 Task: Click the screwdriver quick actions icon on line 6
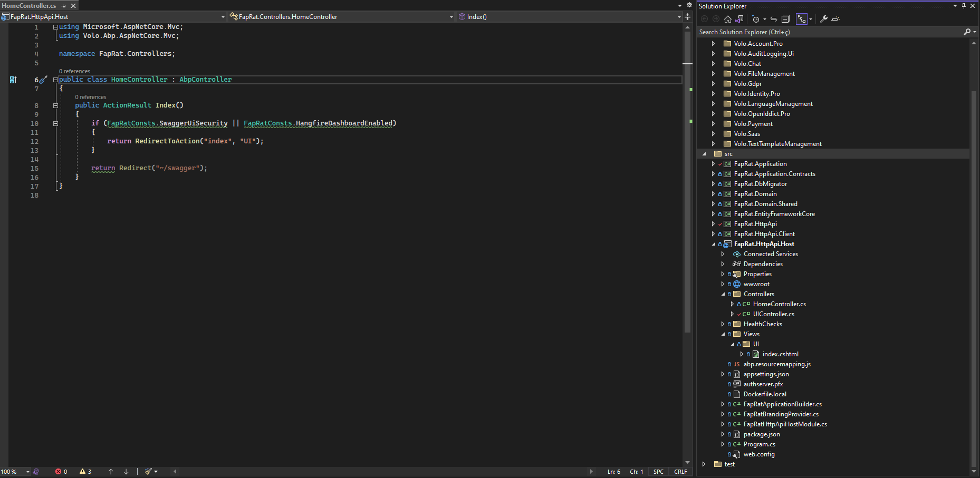(44, 80)
